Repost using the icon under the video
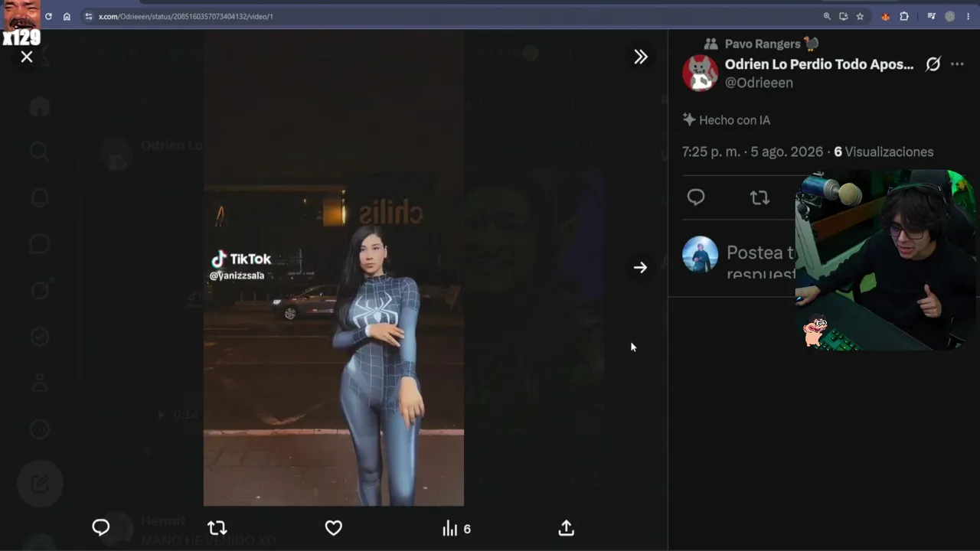Screen dimensions: 980x551 (x=217, y=527)
